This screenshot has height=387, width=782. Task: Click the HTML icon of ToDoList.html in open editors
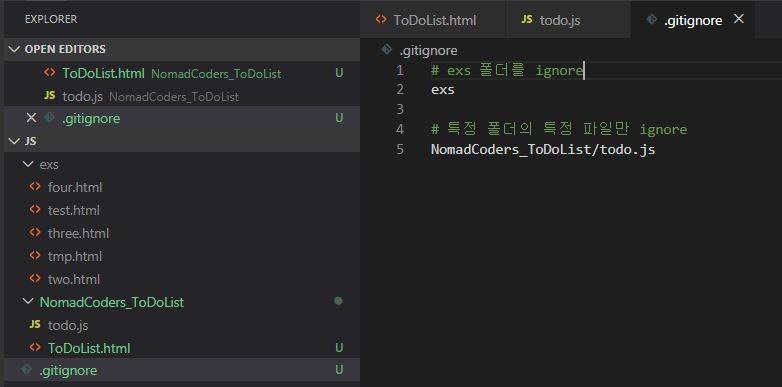49,73
